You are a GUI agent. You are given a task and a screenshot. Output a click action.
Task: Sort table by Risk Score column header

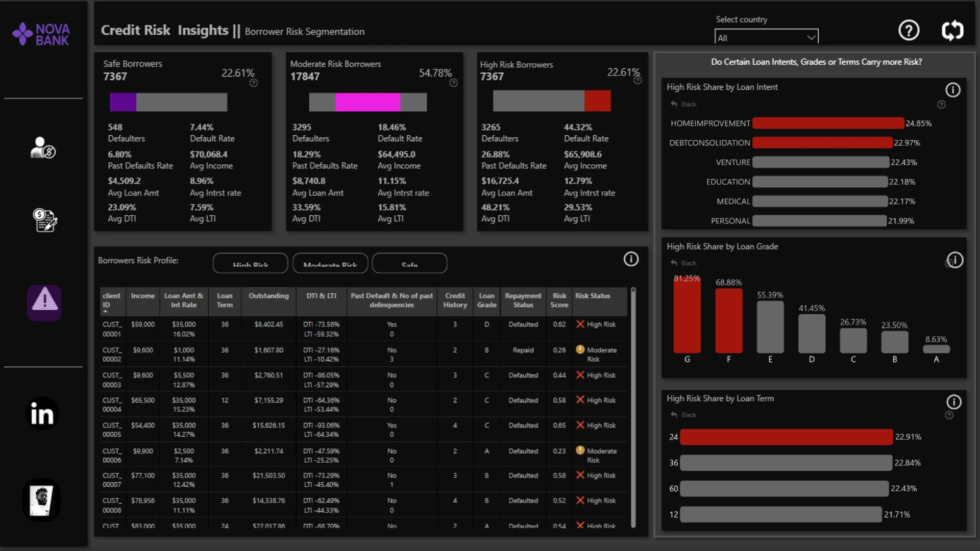tap(559, 300)
